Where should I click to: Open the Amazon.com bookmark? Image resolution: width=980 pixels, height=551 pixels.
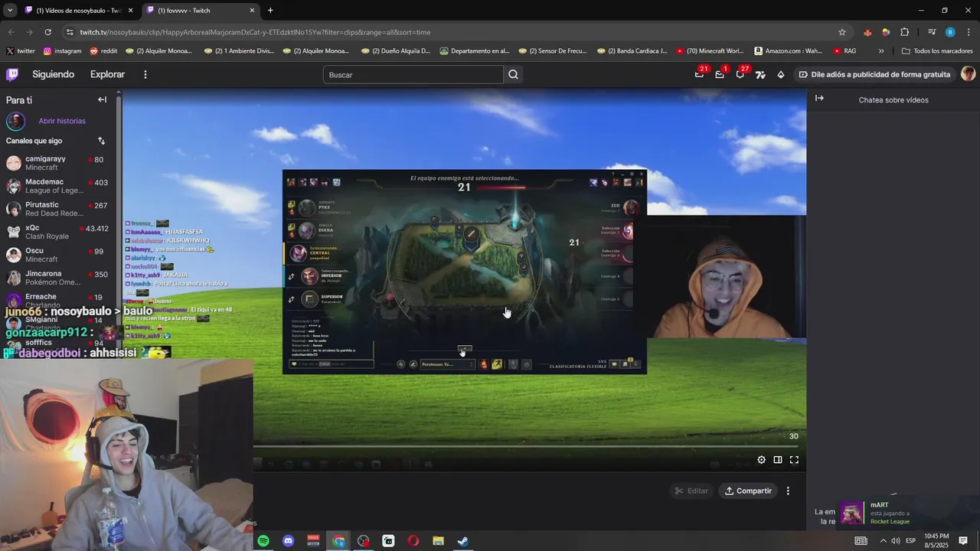click(x=789, y=51)
